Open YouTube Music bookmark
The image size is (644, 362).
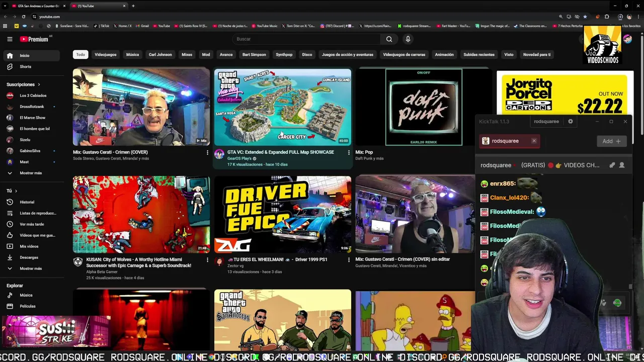(265, 26)
